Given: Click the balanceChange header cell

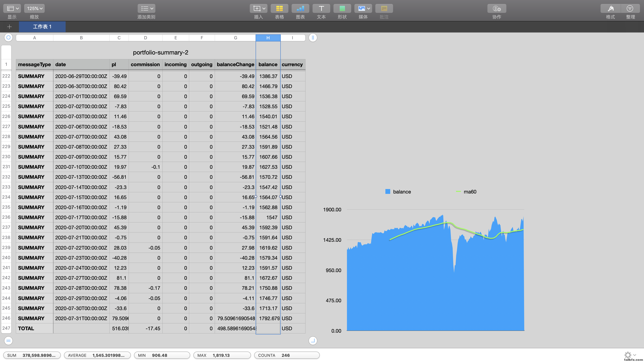Looking at the screenshot, I should (x=235, y=64).
